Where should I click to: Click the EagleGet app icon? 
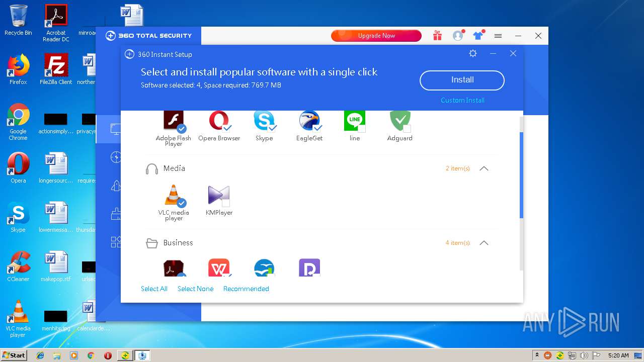(x=309, y=121)
